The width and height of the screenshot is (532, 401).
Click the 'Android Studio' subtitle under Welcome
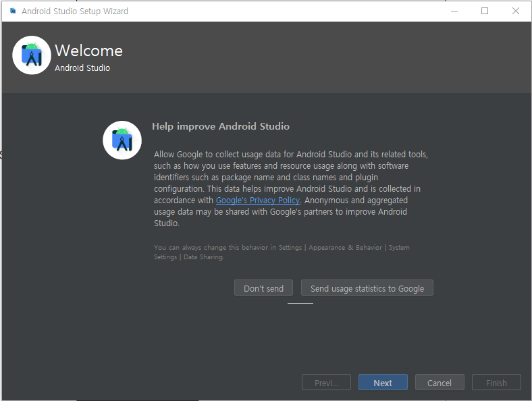click(82, 68)
